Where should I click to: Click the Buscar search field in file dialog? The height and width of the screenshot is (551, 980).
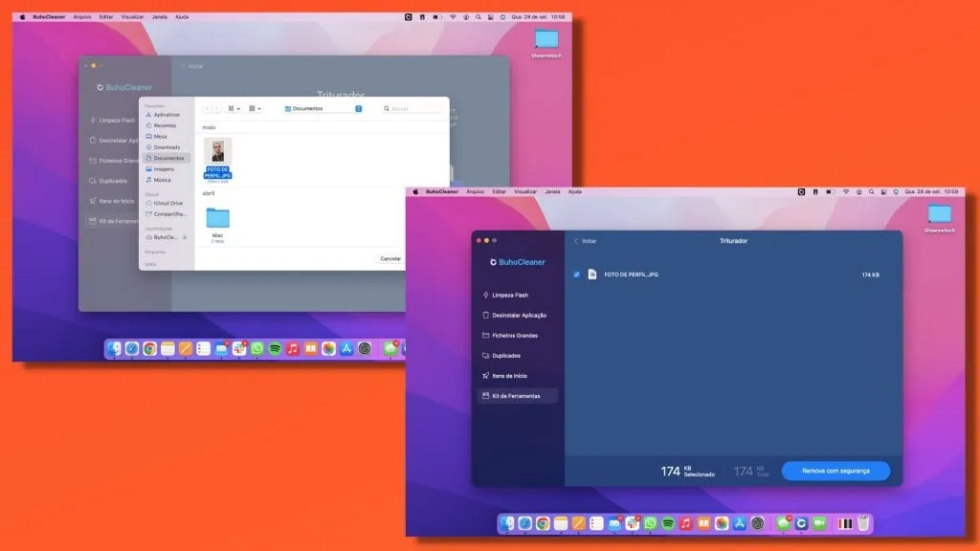tap(413, 109)
